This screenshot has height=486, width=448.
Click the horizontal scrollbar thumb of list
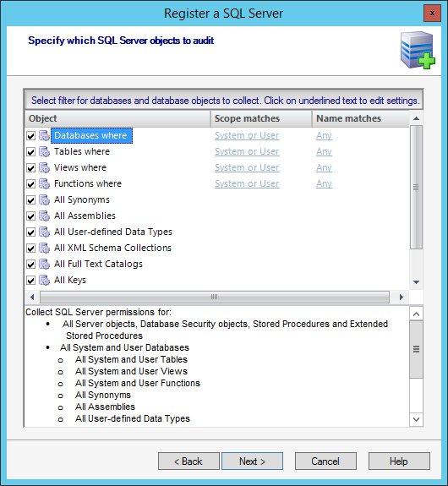point(215,297)
